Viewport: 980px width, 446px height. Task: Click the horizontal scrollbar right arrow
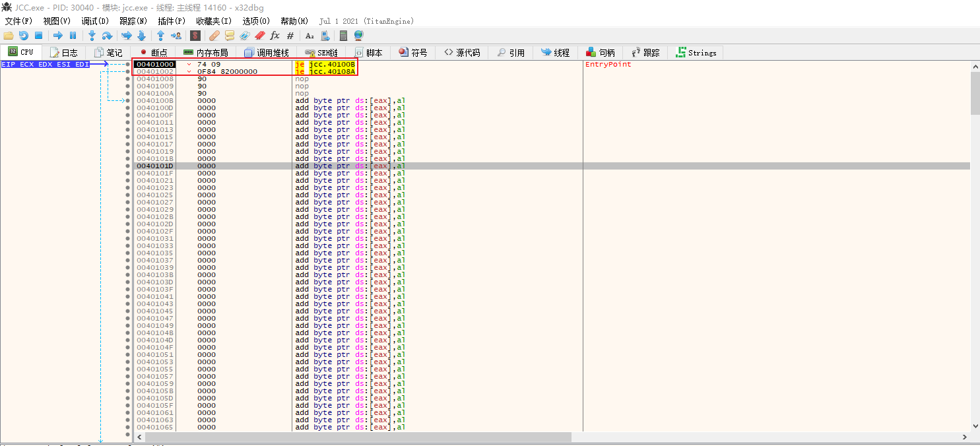coord(965,437)
